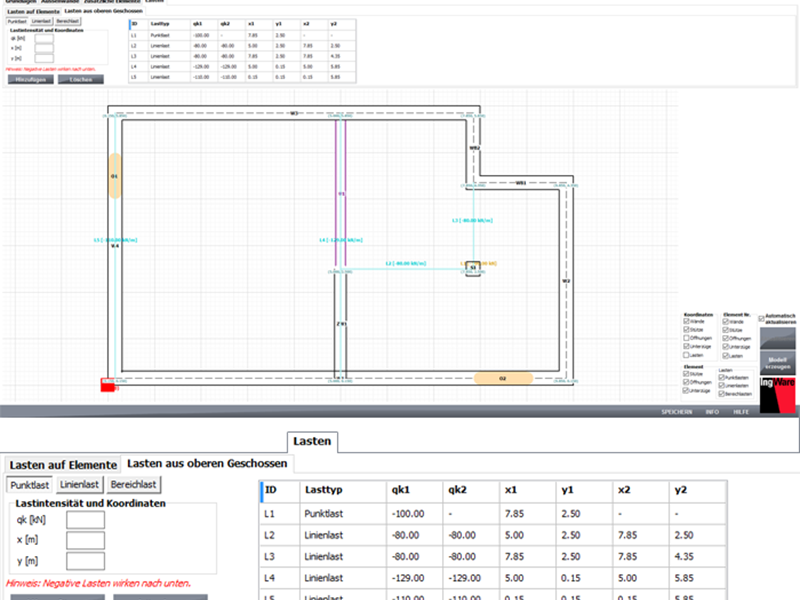Click SPEICHERN in the bottom bar
The width and height of the screenshot is (800, 600).
[678, 412]
